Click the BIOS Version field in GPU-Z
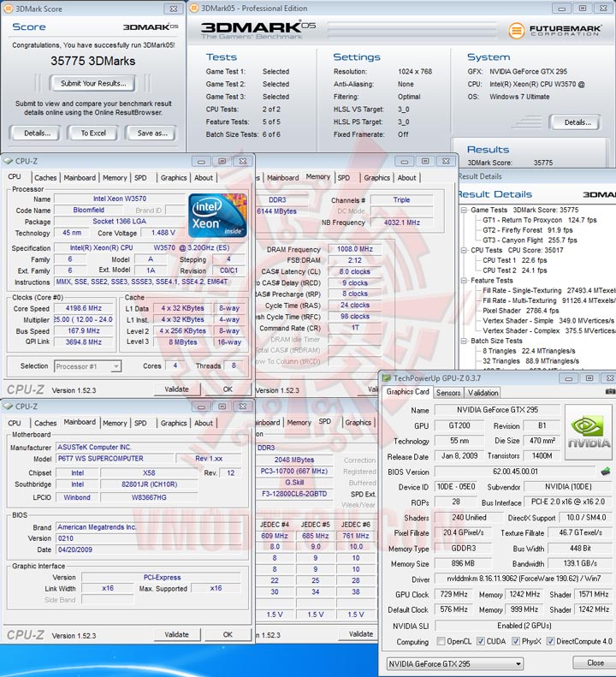The height and width of the screenshot is (677, 616). click(515, 472)
